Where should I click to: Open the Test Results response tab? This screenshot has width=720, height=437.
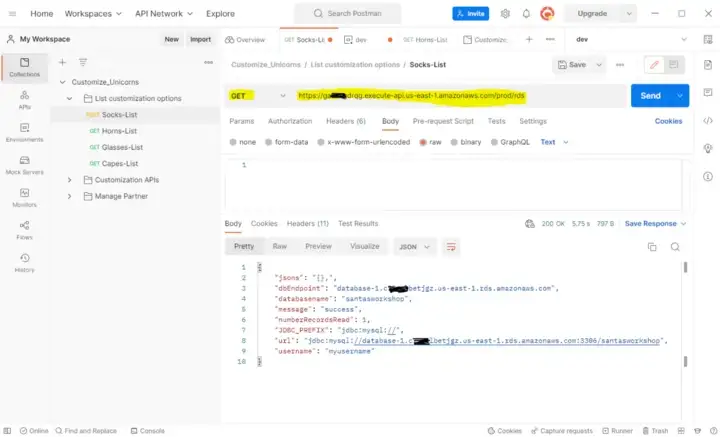(358, 224)
